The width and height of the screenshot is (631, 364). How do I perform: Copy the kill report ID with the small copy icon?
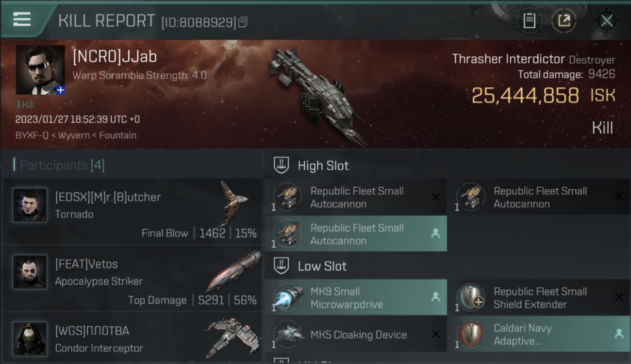[243, 22]
